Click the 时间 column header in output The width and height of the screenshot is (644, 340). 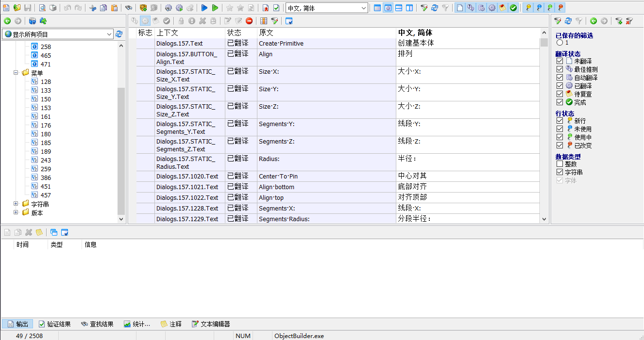pyautogui.click(x=31, y=244)
